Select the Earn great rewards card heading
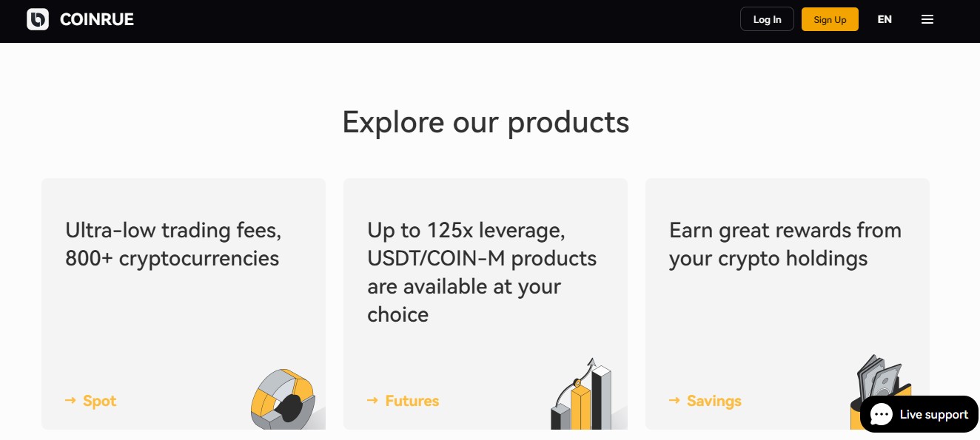 click(785, 245)
